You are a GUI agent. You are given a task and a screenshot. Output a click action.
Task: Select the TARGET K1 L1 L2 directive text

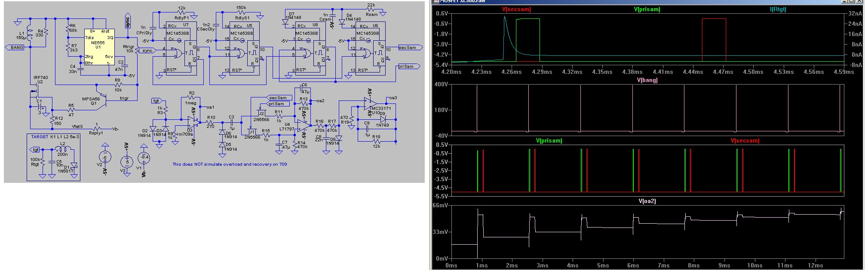coord(55,137)
